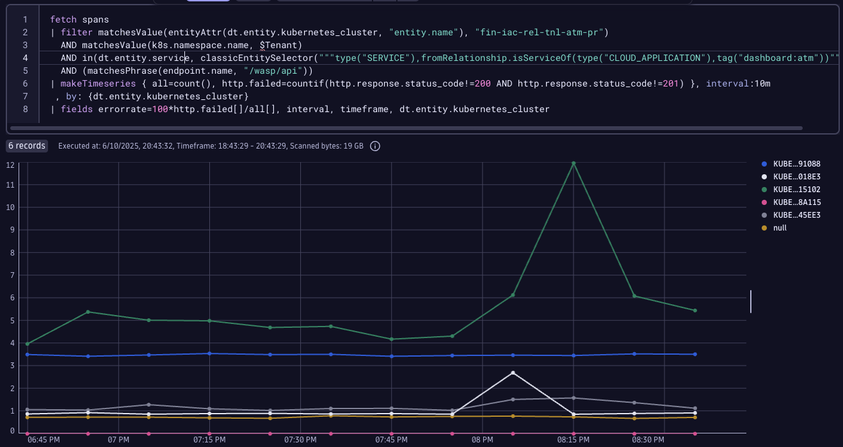Click the green line peak at 08:15 PM
Image resolution: width=843 pixels, height=447 pixels.
[x=573, y=163]
